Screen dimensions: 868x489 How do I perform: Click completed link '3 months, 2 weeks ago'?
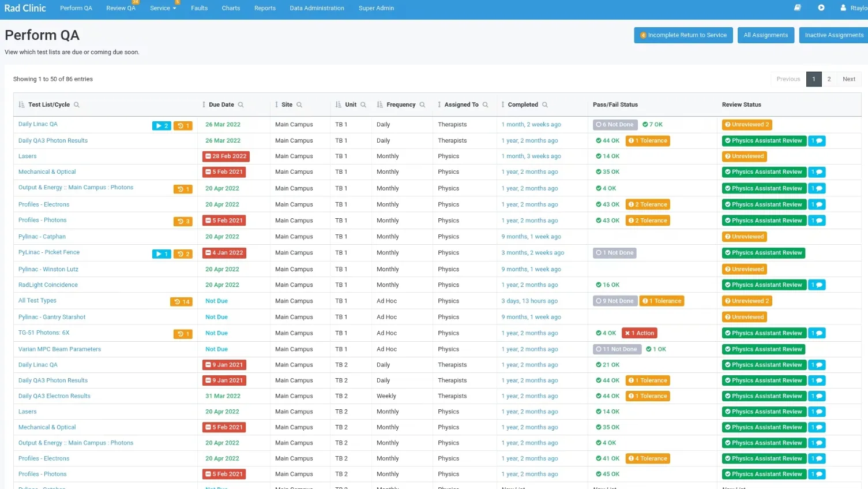(533, 252)
